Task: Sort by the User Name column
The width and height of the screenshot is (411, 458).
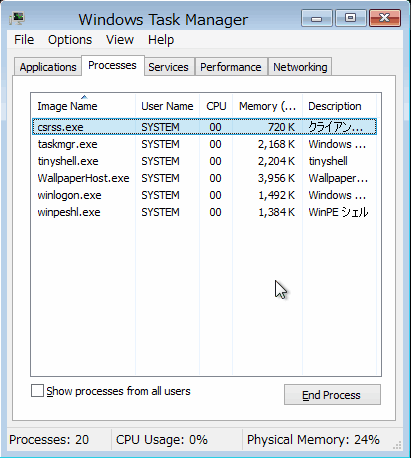Action: [x=167, y=106]
